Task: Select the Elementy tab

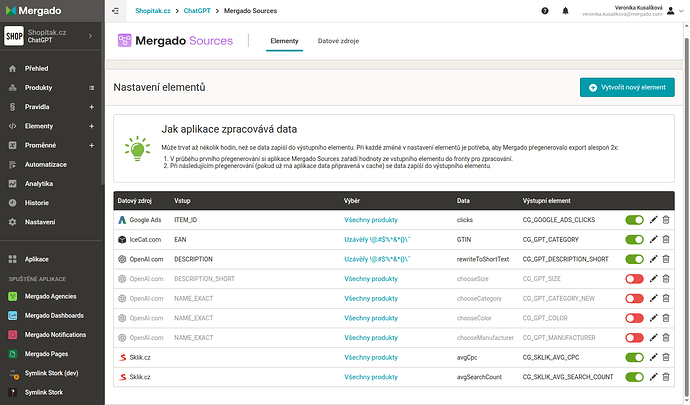Action: (x=284, y=41)
